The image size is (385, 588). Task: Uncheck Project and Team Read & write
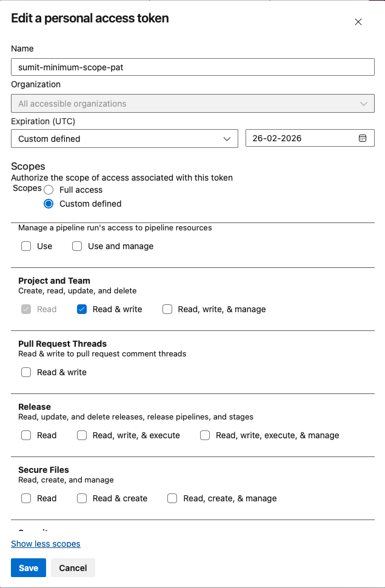coord(82,309)
